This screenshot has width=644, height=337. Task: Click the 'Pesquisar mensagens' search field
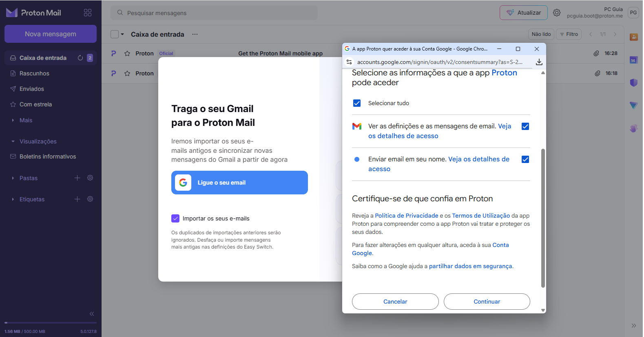214,13
